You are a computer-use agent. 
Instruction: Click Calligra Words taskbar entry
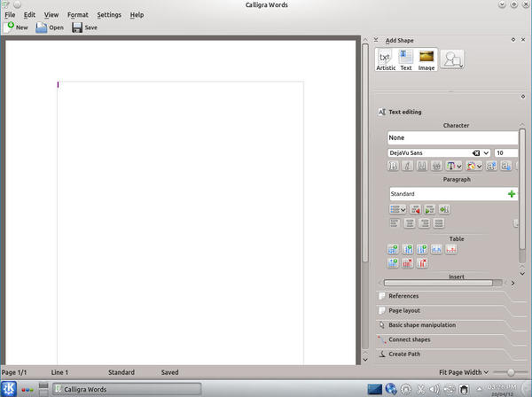[x=127, y=389]
